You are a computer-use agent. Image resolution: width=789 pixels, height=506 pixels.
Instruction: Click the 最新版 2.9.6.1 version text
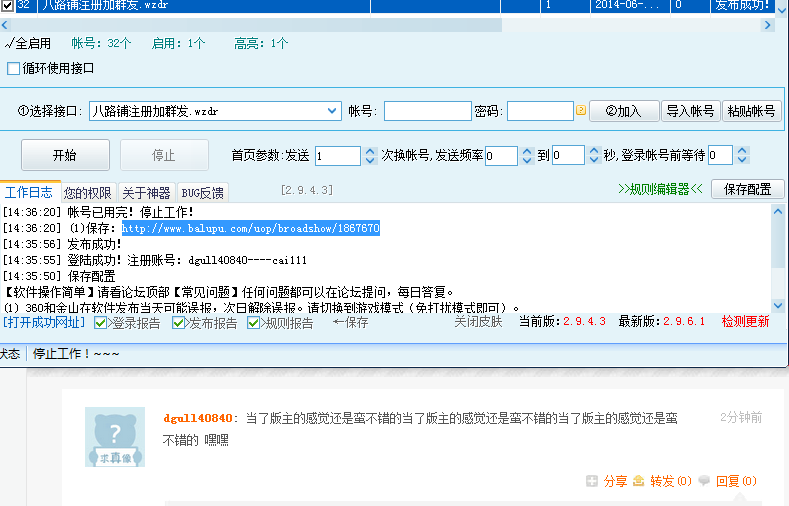tap(662, 321)
